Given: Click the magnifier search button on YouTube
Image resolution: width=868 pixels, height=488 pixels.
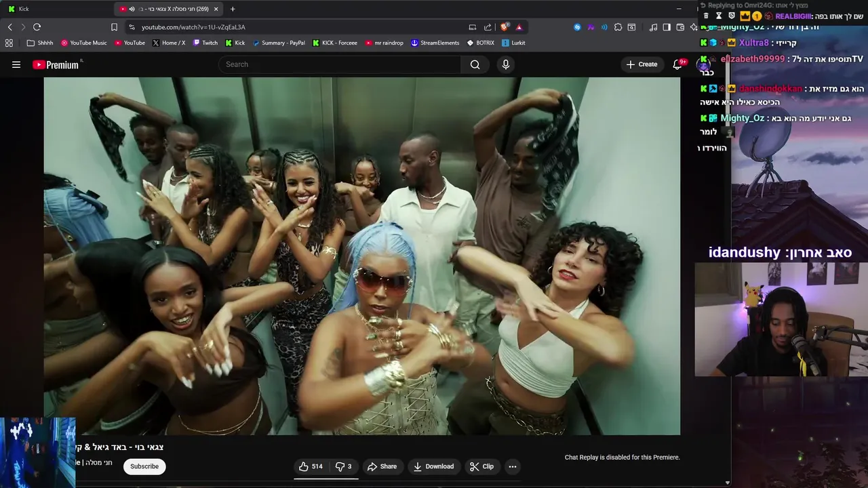Looking at the screenshot, I should point(475,64).
